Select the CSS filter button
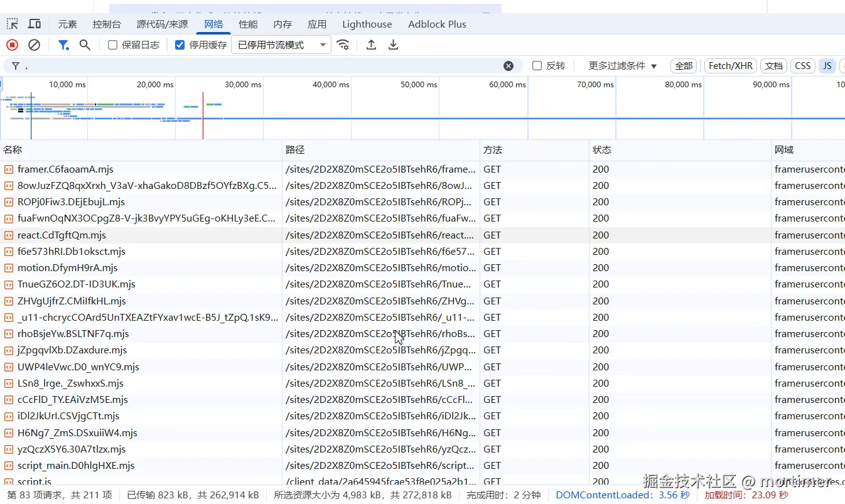Screen dimensions: 845x504 click(802, 66)
